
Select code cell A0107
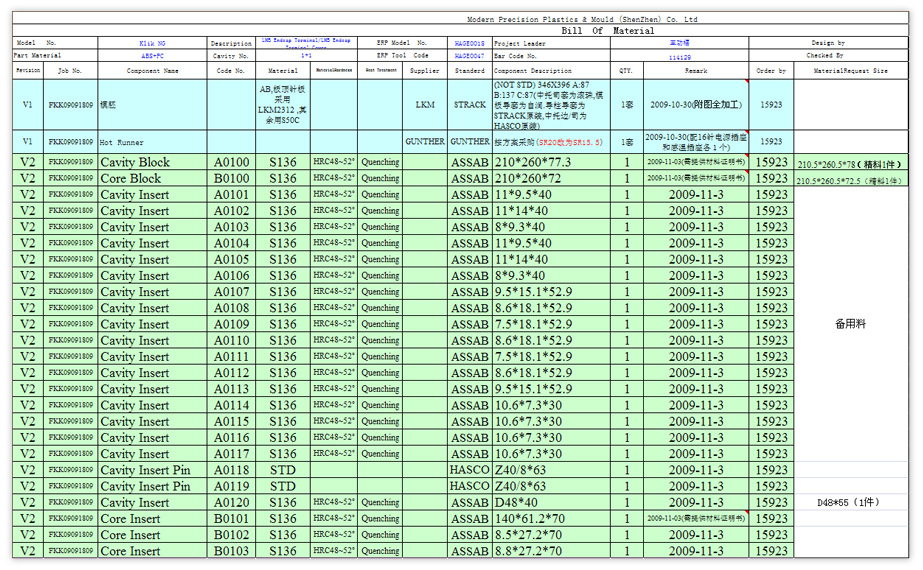(231, 292)
